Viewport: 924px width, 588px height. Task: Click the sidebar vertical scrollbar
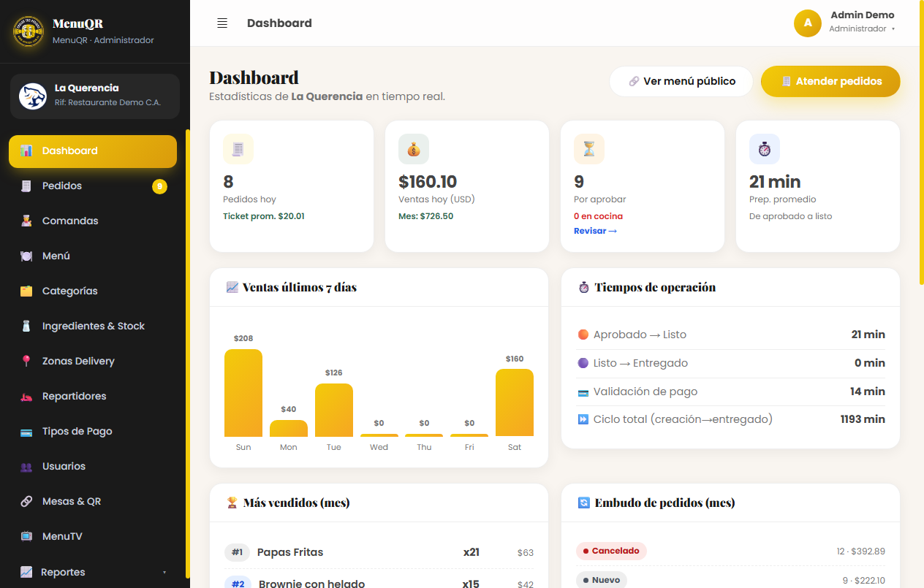tap(188, 354)
